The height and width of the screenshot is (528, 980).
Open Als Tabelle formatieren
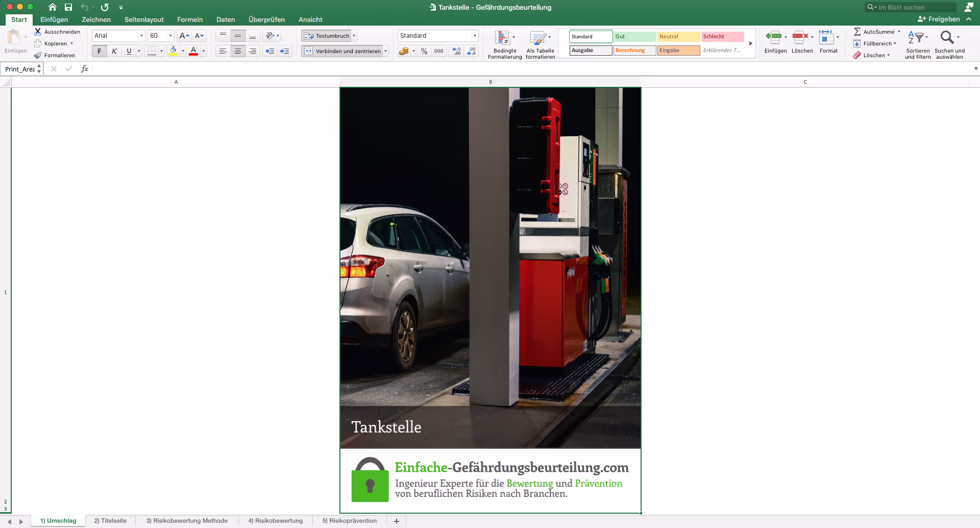point(540,44)
